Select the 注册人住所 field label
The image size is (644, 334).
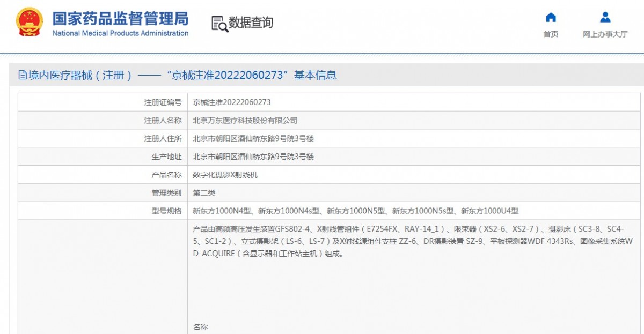pyautogui.click(x=163, y=139)
